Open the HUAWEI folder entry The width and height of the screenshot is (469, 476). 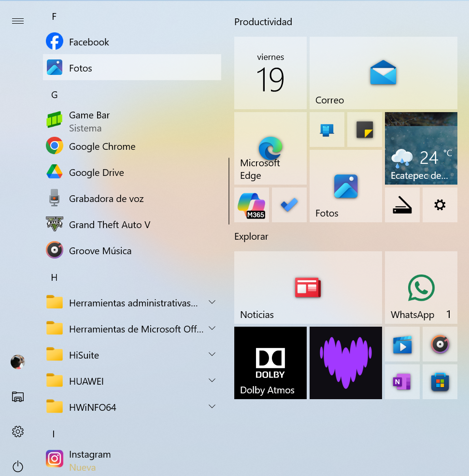pyautogui.click(x=132, y=381)
